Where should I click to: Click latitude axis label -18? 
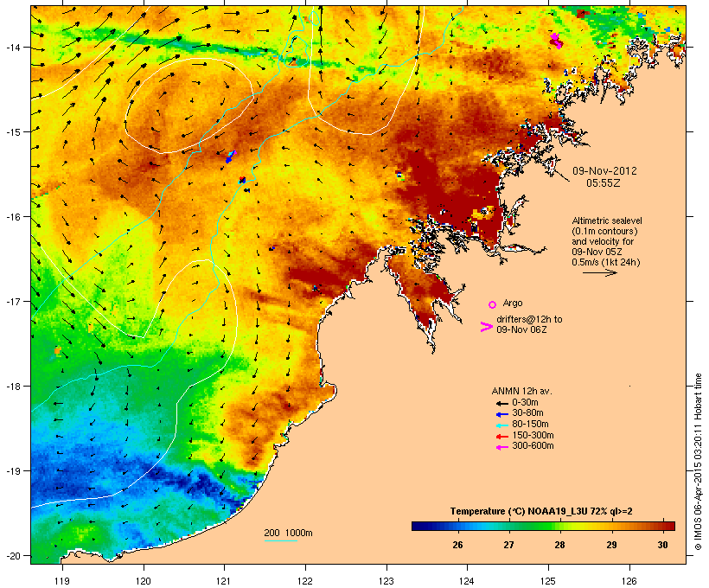(12, 386)
